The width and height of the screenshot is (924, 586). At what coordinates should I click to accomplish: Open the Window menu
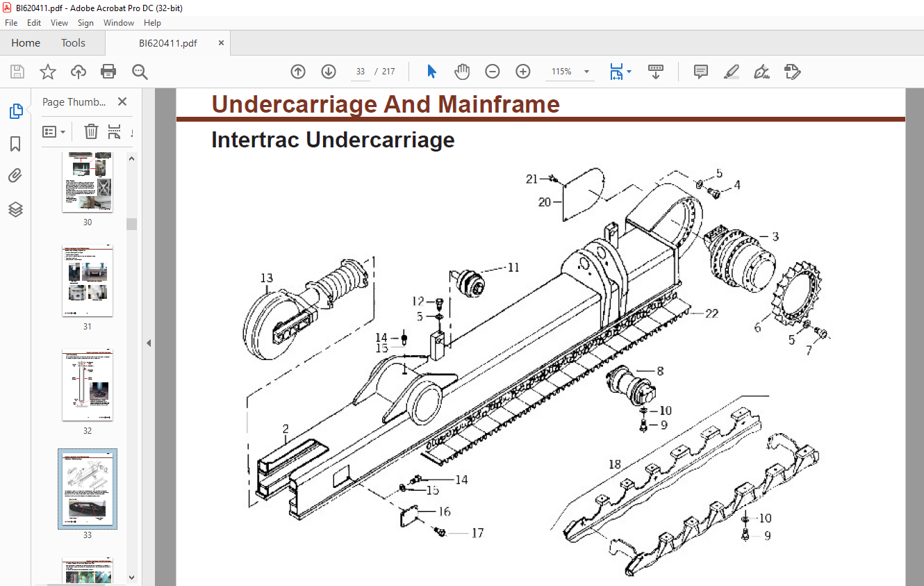pyautogui.click(x=119, y=23)
